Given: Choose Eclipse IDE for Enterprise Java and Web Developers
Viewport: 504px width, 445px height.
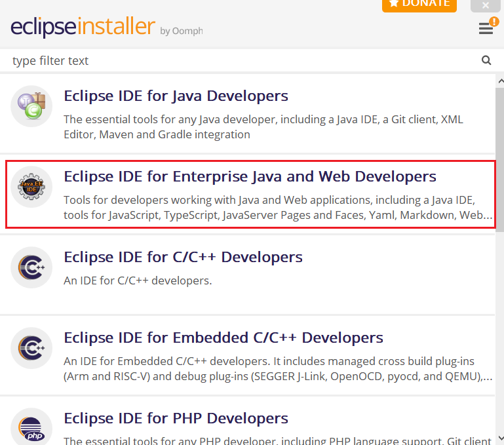Looking at the screenshot, I should point(250,177).
